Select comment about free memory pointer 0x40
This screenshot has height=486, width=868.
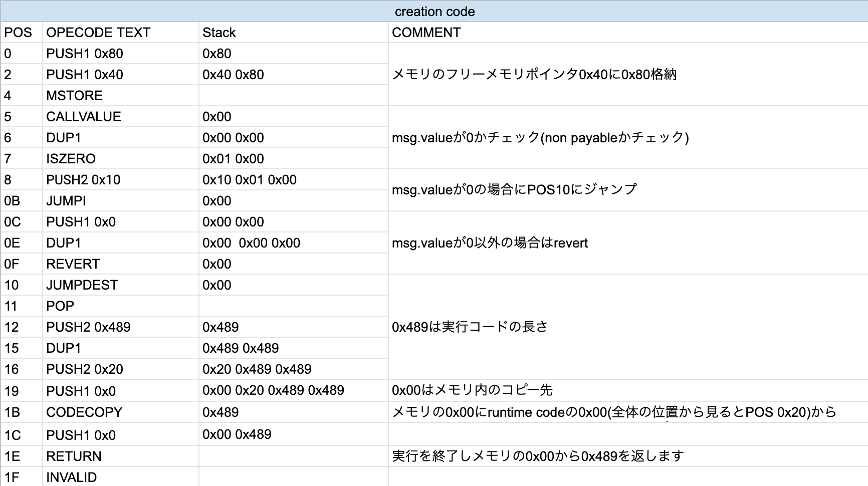point(628,75)
